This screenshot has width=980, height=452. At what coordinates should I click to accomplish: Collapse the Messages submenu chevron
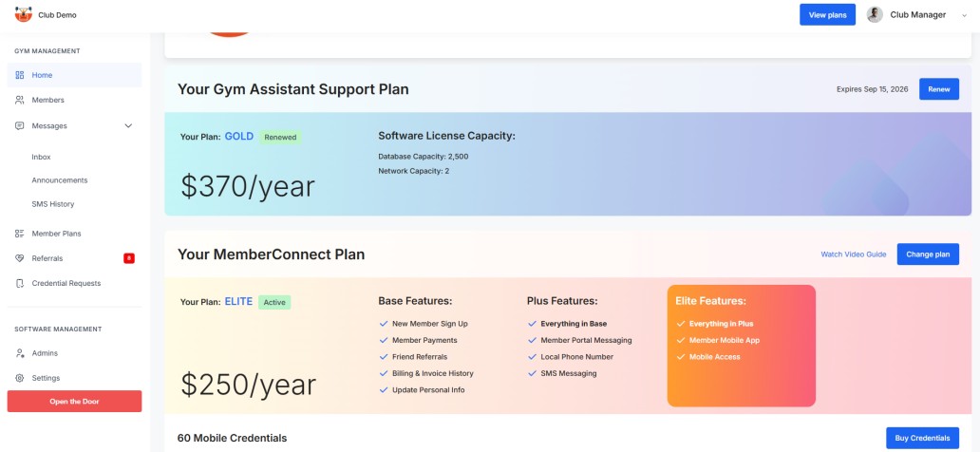point(128,125)
